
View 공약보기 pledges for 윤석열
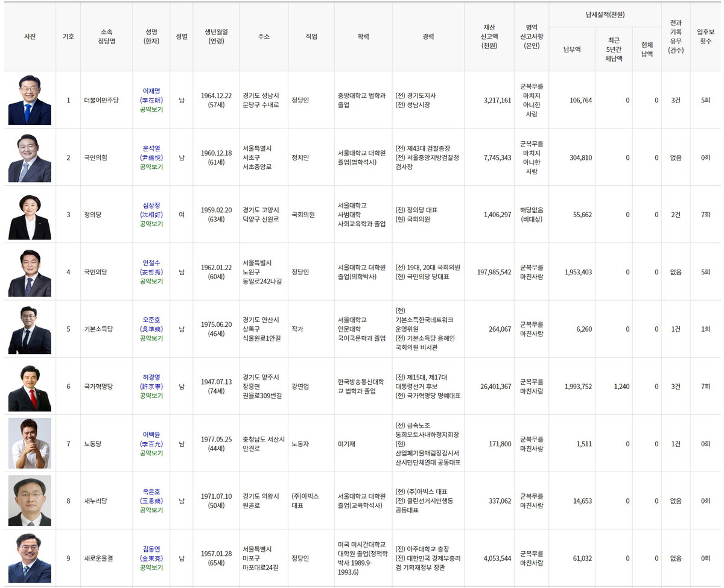pos(151,167)
